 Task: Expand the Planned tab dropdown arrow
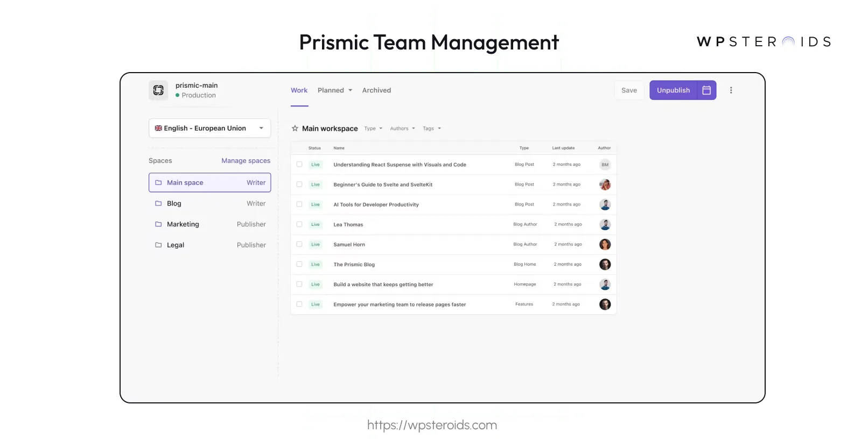coord(351,90)
